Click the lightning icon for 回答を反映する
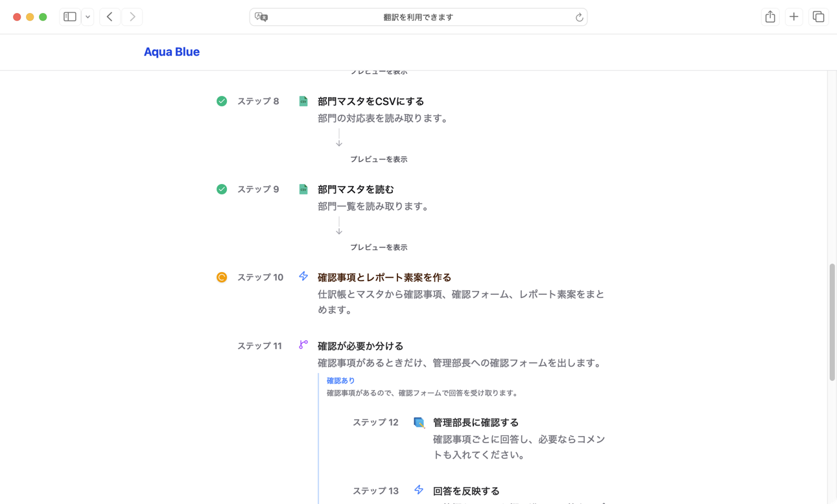Viewport: 837px width, 504px height. pyautogui.click(x=419, y=490)
